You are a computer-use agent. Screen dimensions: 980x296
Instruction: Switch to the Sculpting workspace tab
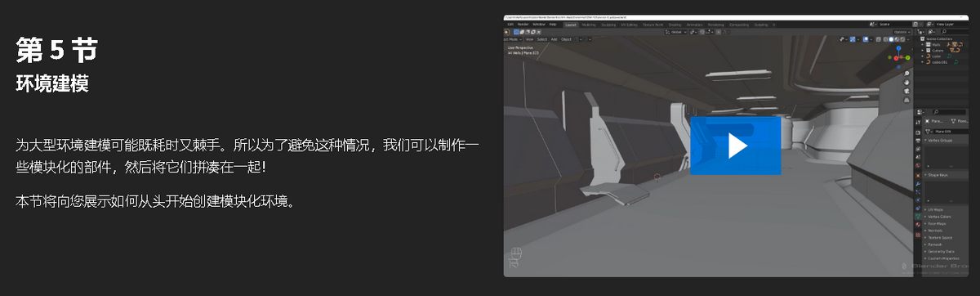[x=608, y=25]
